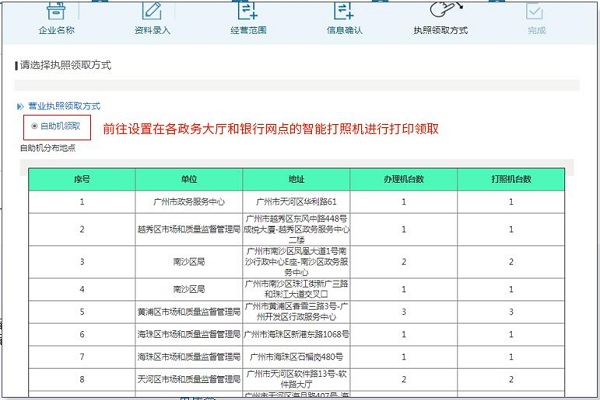The height and width of the screenshot is (400, 600).
Task: Open the 完成 step label
Action: coord(536,30)
